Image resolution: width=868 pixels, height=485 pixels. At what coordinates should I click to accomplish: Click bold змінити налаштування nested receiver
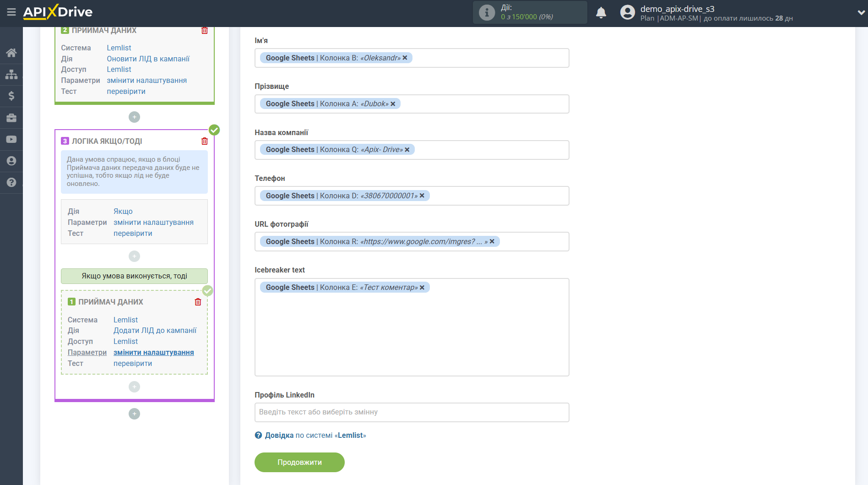[x=153, y=352]
